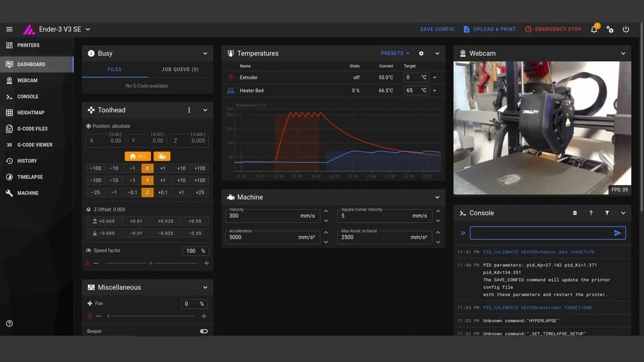Click the Speed factor slider

click(150, 263)
